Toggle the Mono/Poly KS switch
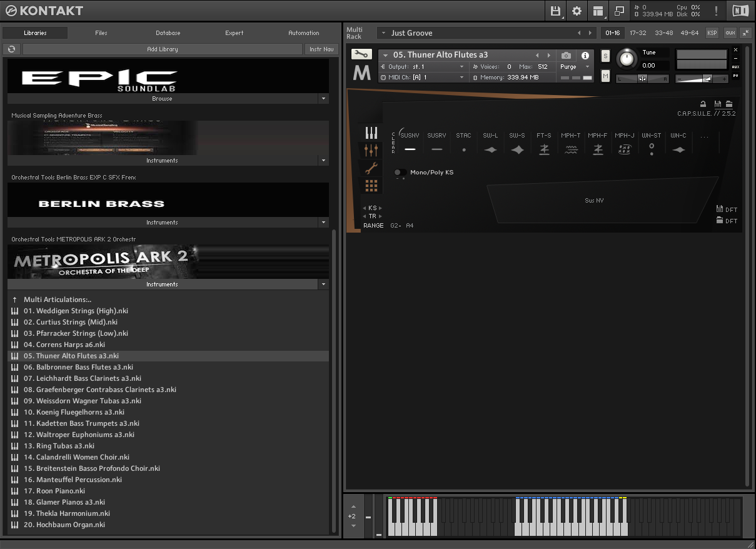The width and height of the screenshot is (756, 549). coord(399,173)
